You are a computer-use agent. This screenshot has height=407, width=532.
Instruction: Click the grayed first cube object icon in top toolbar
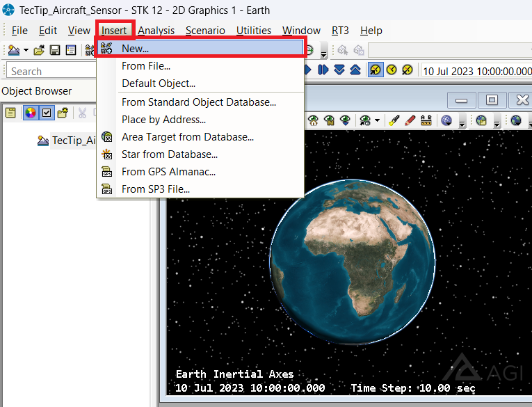point(343,50)
